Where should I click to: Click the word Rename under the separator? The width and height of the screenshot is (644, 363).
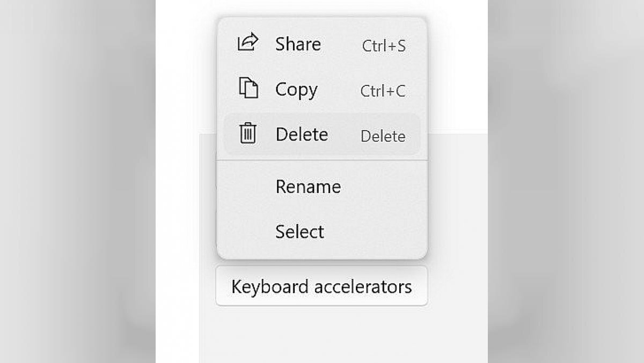[308, 187]
